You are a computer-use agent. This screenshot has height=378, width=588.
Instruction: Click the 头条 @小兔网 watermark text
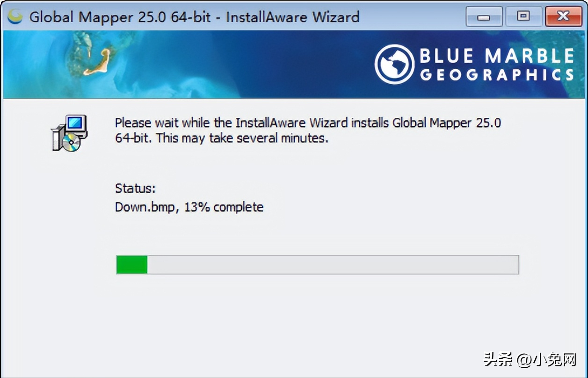pos(530,359)
